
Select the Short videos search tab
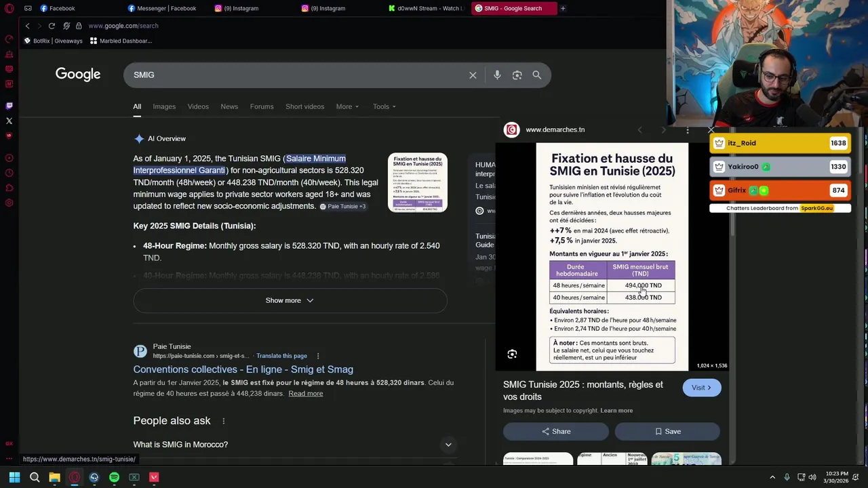point(304,106)
